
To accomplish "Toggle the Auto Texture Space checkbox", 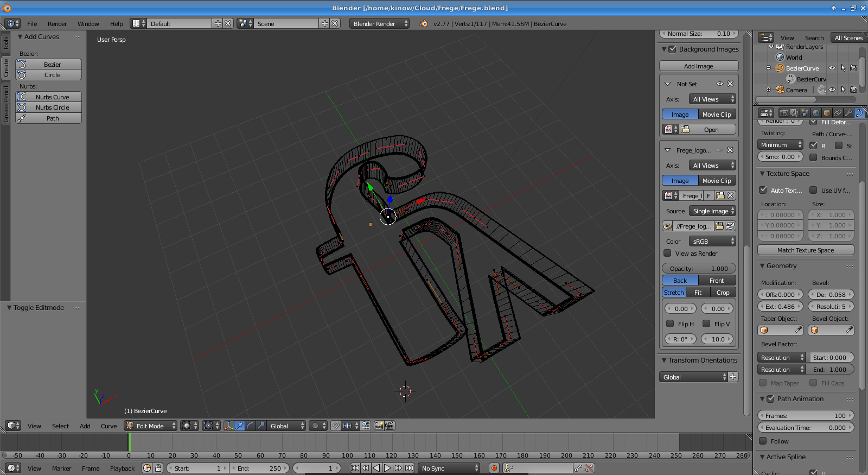I will [763, 190].
